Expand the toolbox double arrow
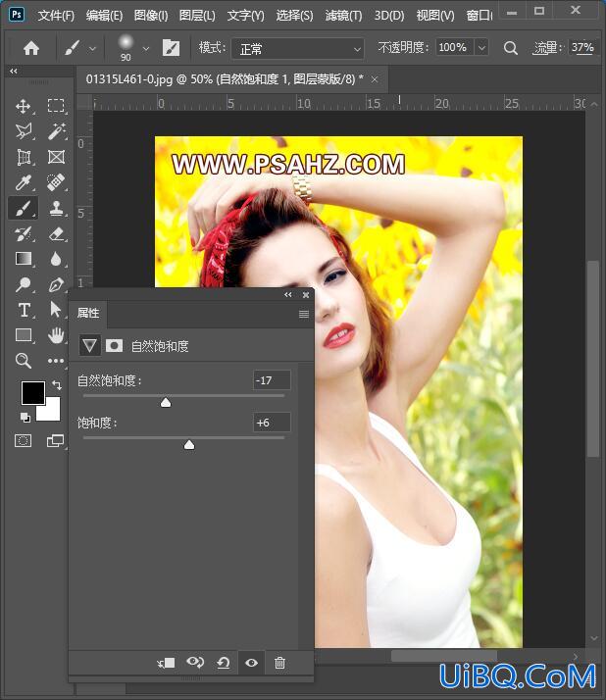Screen dimensions: 606x700 14,71
